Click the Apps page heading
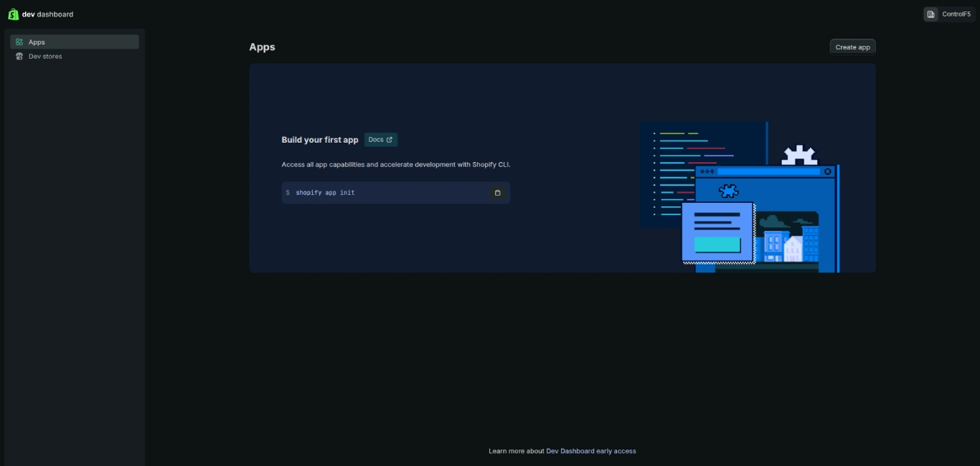 (x=262, y=47)
